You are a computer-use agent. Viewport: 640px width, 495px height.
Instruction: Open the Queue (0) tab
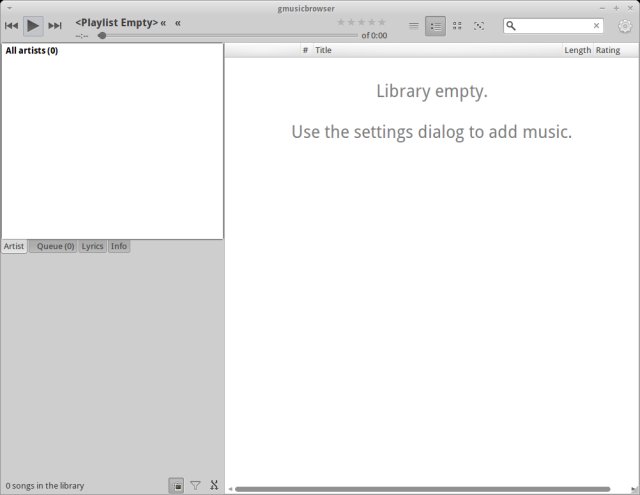(53, 246)
